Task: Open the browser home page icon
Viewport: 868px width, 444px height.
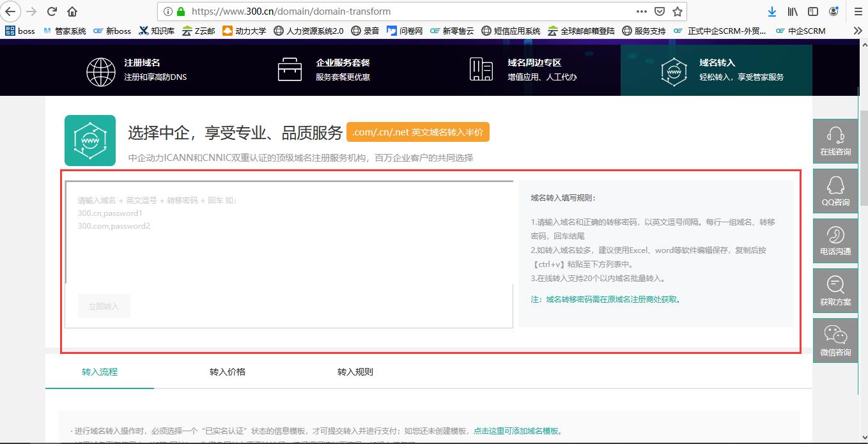Action: click(72, 11)
